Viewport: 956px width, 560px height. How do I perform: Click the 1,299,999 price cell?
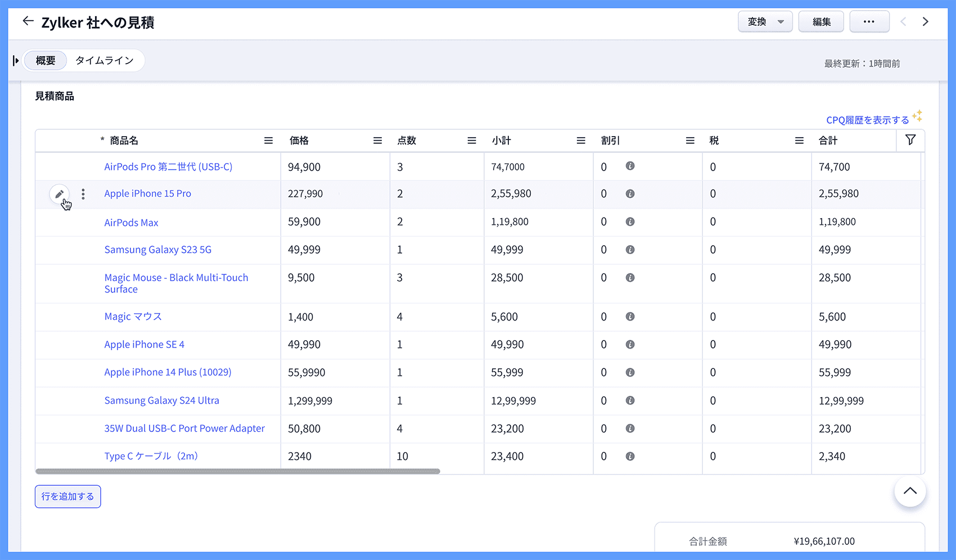(x=335, y=401)
